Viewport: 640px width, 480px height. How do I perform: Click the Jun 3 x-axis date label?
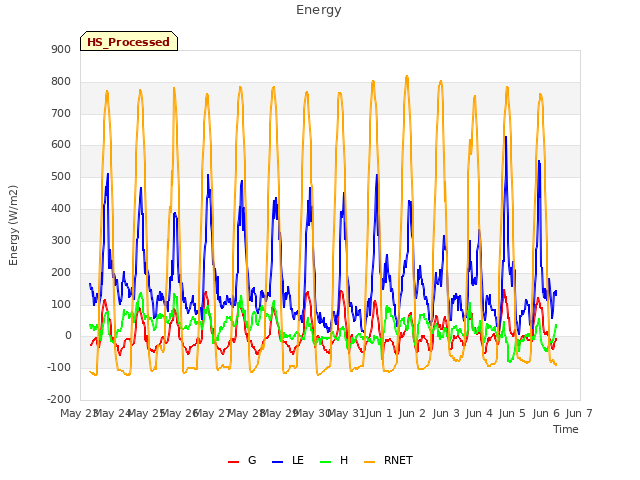pyautogui.click(x=446, y=413)
